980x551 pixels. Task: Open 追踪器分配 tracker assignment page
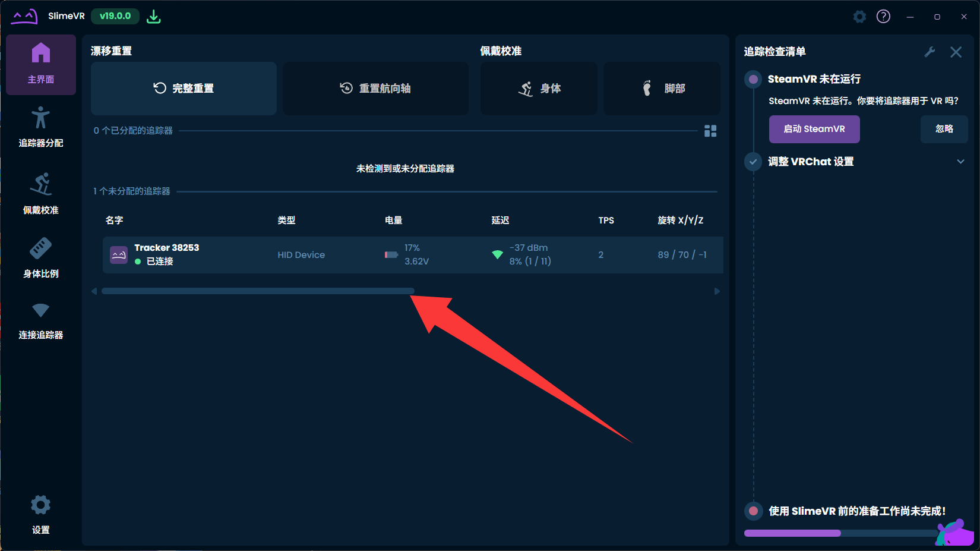tap(41, 127)
